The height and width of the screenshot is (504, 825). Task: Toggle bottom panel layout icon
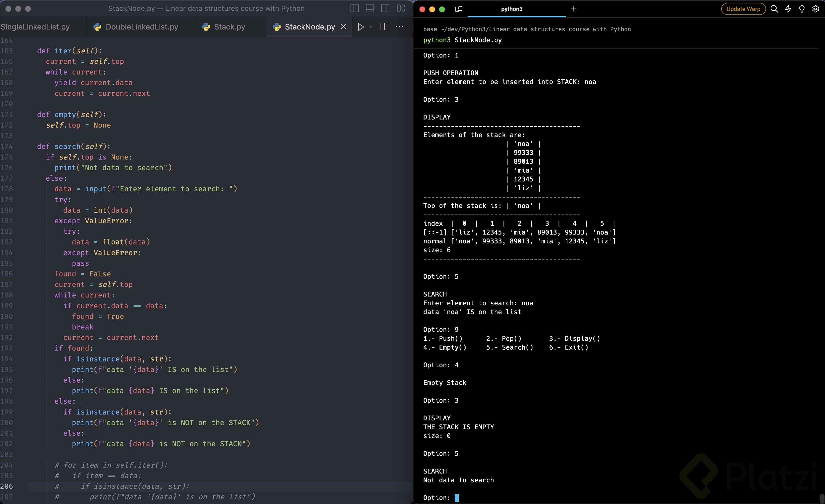pos(370,8)
